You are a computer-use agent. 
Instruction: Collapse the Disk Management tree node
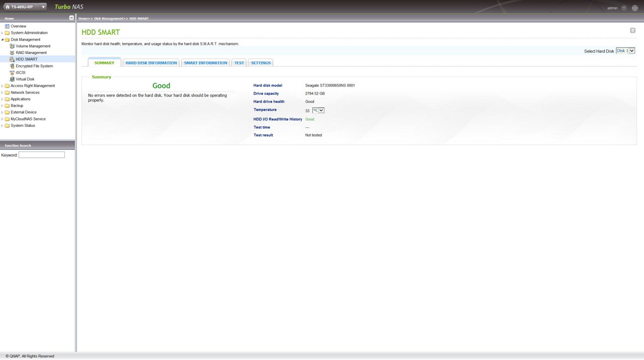tap(2, 39)
